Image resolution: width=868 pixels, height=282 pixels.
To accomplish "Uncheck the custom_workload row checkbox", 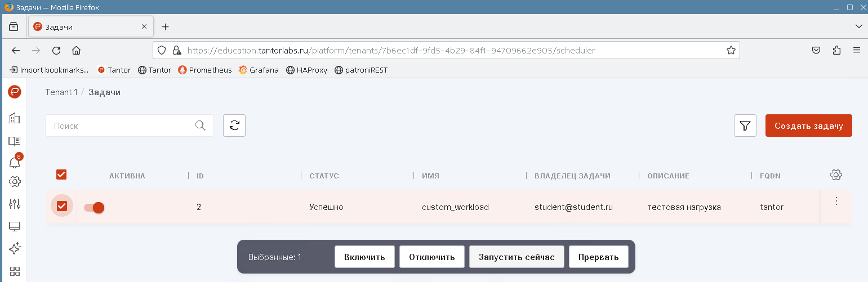I will (x=62, y=207).
